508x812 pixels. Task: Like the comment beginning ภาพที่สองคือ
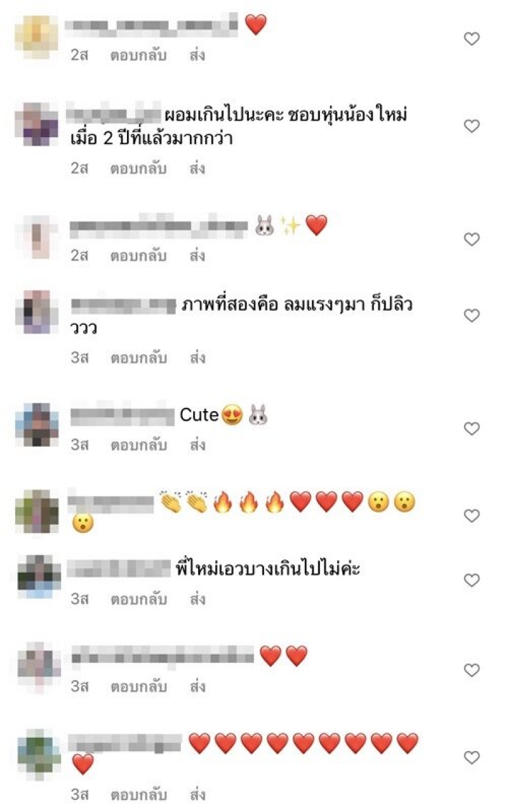pos(471,316)
